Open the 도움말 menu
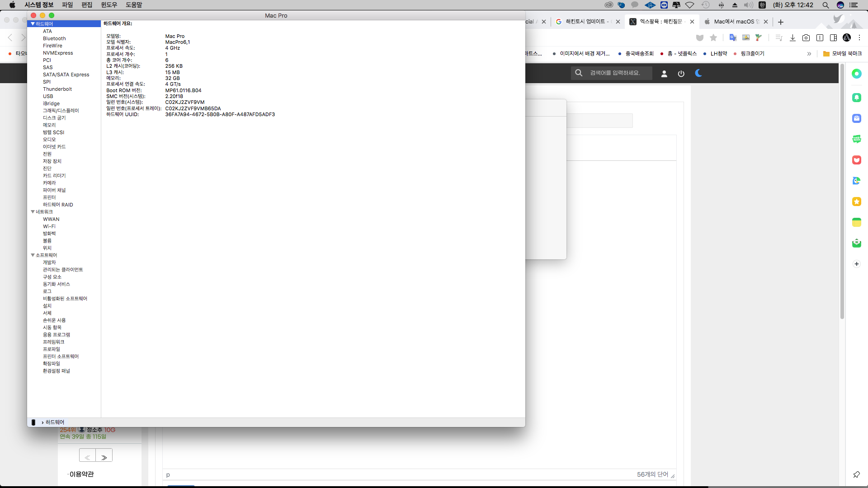 click(x=134, y=5)
